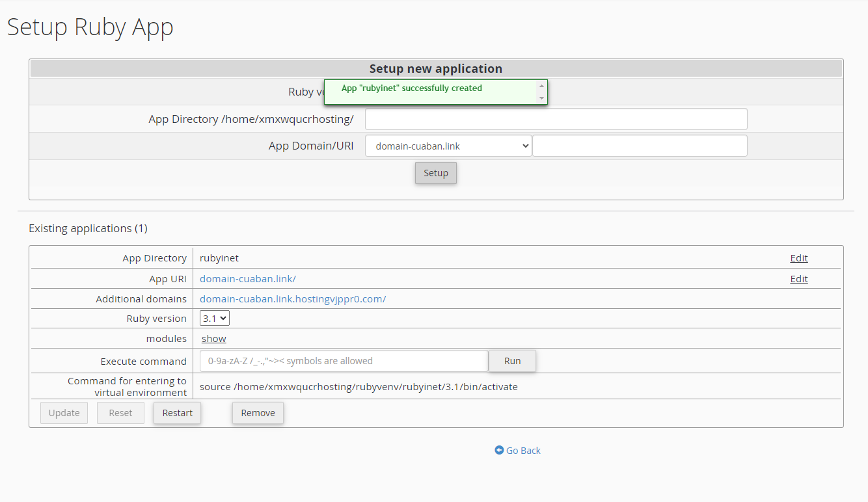The height and width of the screenshot is (502, 868).
Task: Edit the App URI row
Action: pos(799,279)
